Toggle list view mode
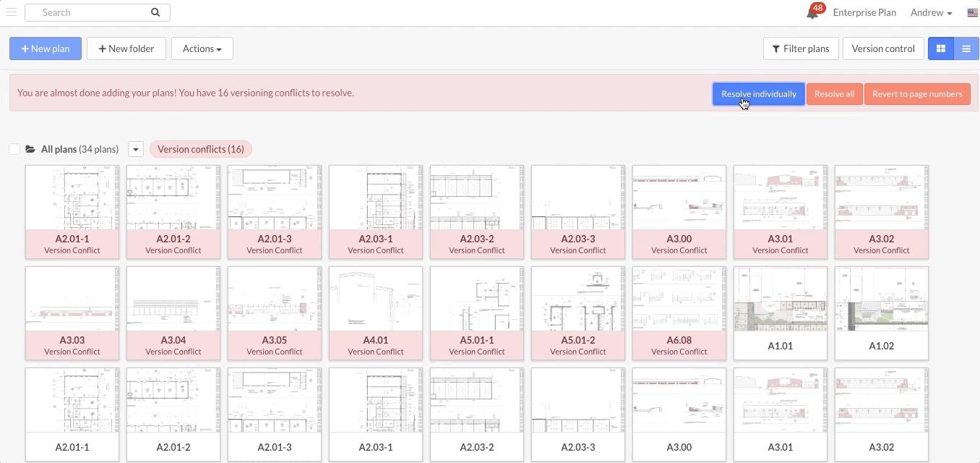This screenshot has width=980, height=463. click(966, 48)
